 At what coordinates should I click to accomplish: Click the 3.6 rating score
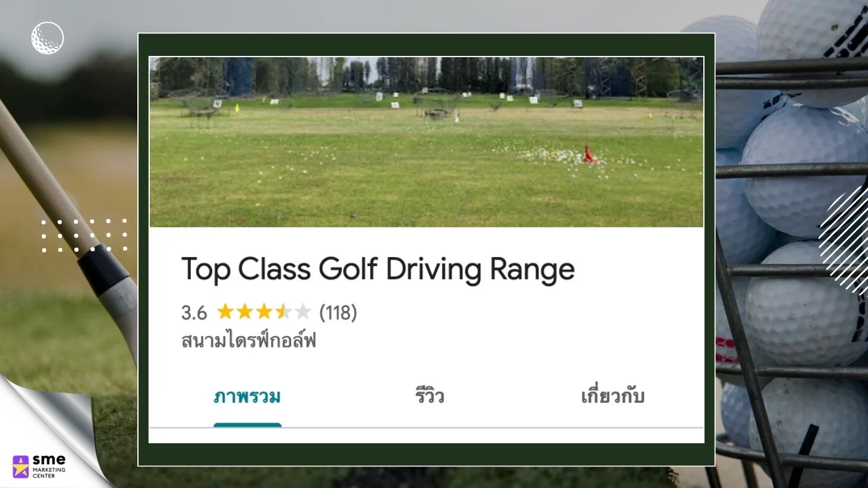point(194,312)
